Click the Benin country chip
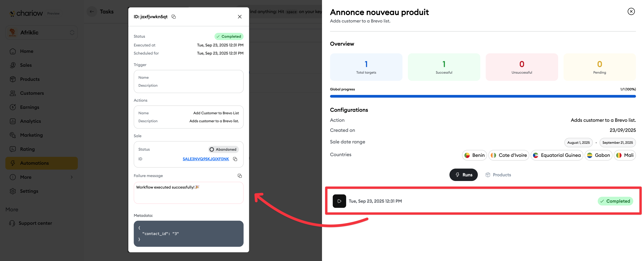This screenshot has width=644, height=261. pos(474,155)
